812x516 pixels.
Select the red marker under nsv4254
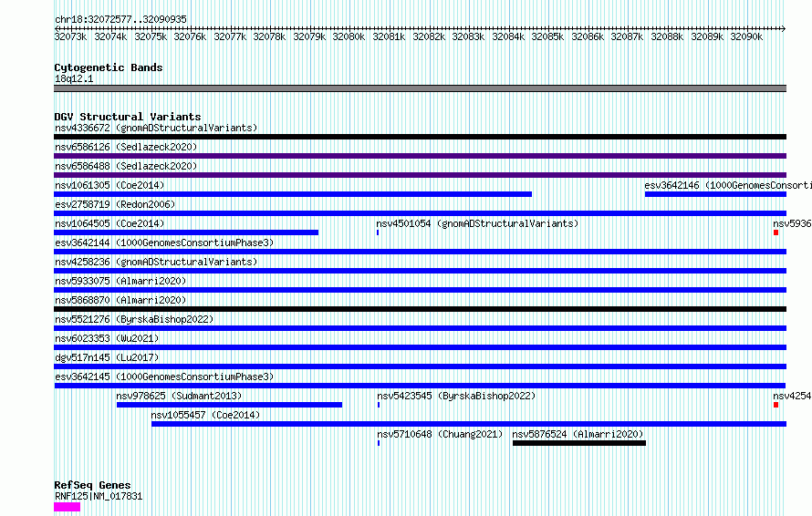(776, 405)
